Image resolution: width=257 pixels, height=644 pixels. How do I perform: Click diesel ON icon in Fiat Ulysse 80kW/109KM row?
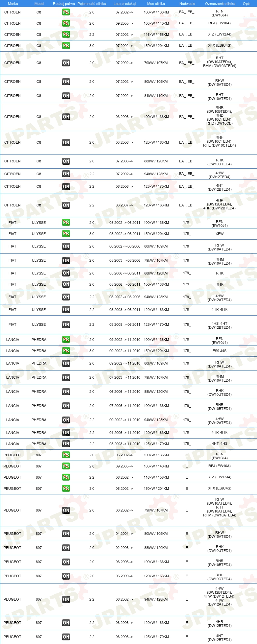pos(66,246)
